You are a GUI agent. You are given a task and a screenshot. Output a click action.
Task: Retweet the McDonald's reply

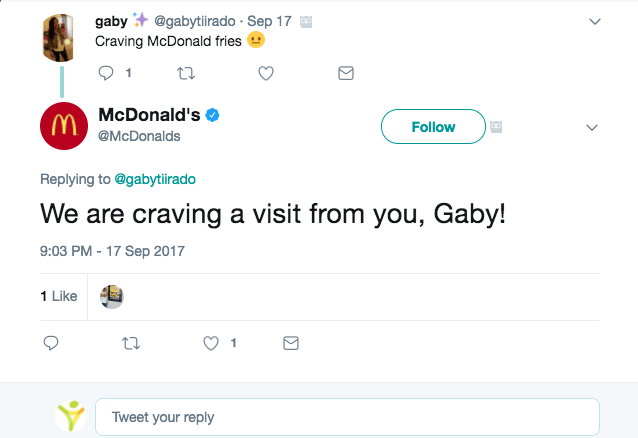click(x=130, y=343)
